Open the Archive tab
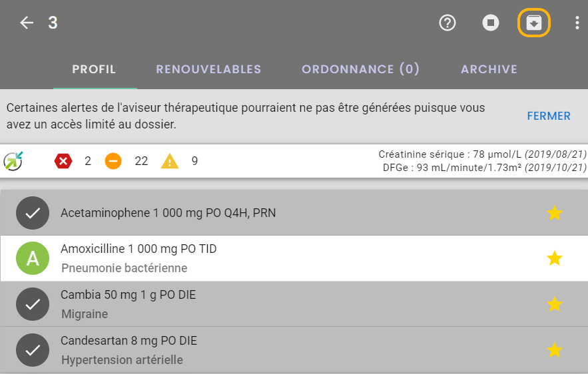Screen dimensions: 588x374 489,69
